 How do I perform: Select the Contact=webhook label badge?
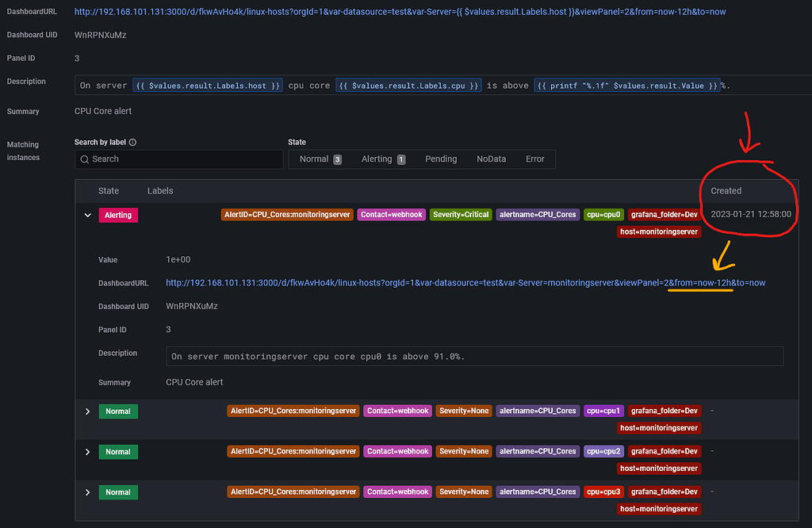[x=391, y=214]
